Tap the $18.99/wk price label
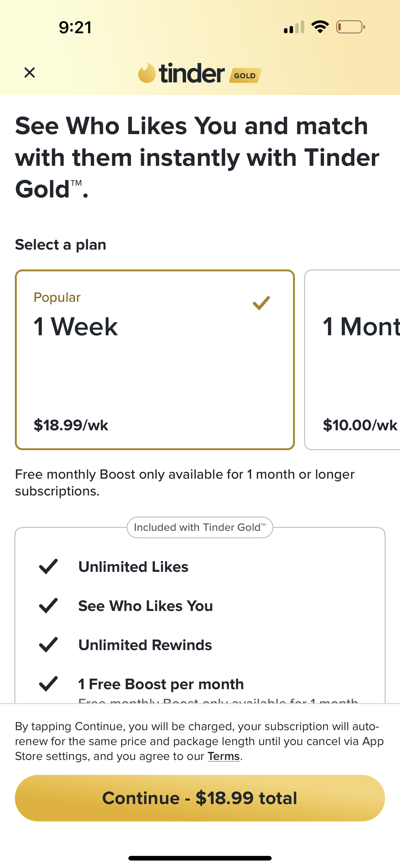Viewport: 400px width, 868px height. 71,425
